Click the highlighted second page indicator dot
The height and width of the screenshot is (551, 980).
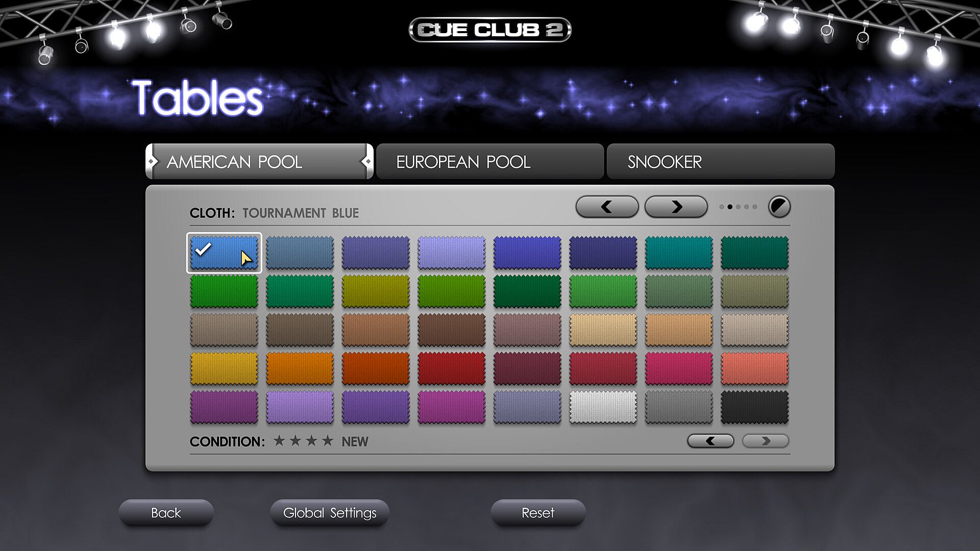[x=730, y=207]
